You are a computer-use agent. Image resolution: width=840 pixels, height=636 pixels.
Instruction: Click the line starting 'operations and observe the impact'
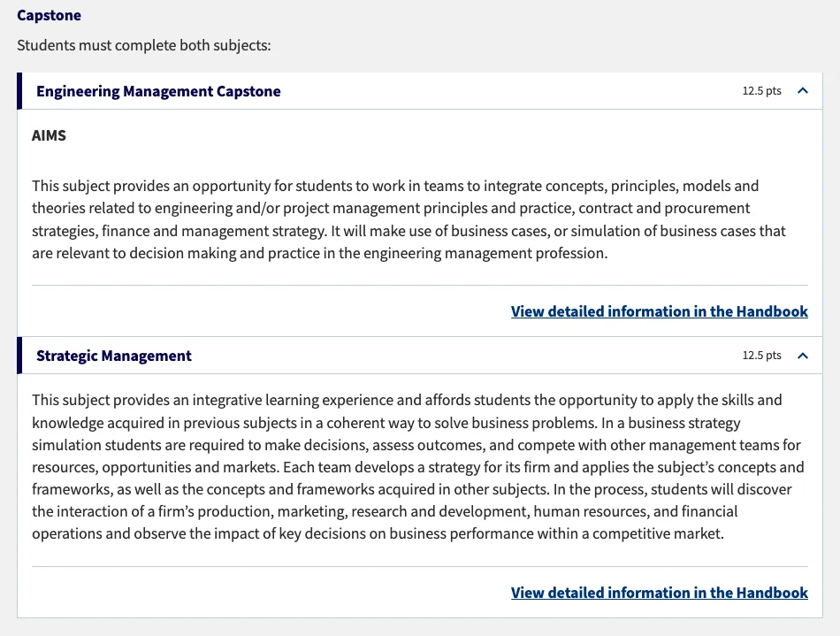click(378, 533)
